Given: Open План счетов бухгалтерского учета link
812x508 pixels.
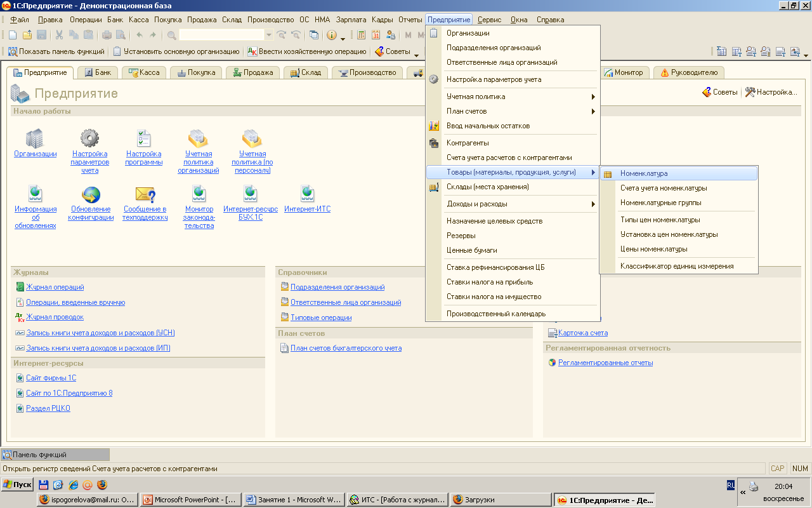Looking at the screenshot, I should coord(346,348).
